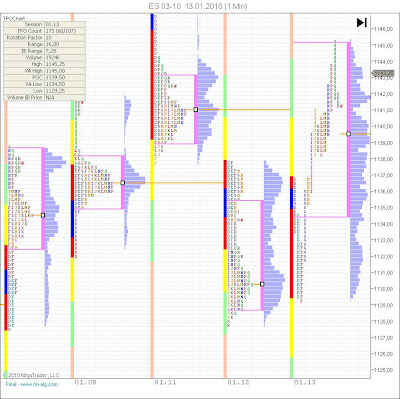The height and width of the screenshot is (399, 400).
Task: Click the 1139,00 price axis label
Action: click(383, 143)
